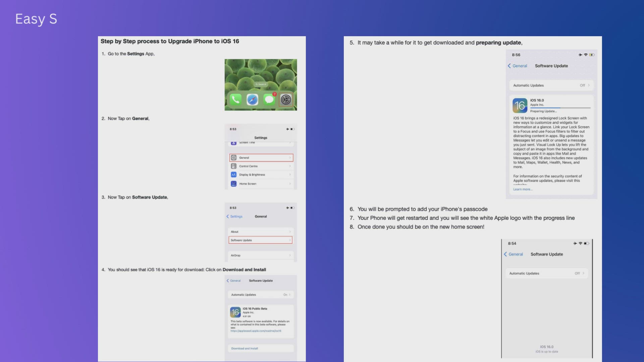The height and width of the screenshot is (362, 644).
Task: Click the General gear icon in Settings list
Action: pos(234,158)
